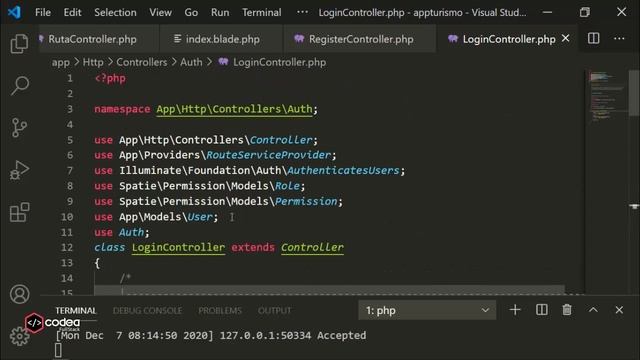Click the Visual Studio Code logo icon
Screen dimensions: 640x360
(14, 12)
